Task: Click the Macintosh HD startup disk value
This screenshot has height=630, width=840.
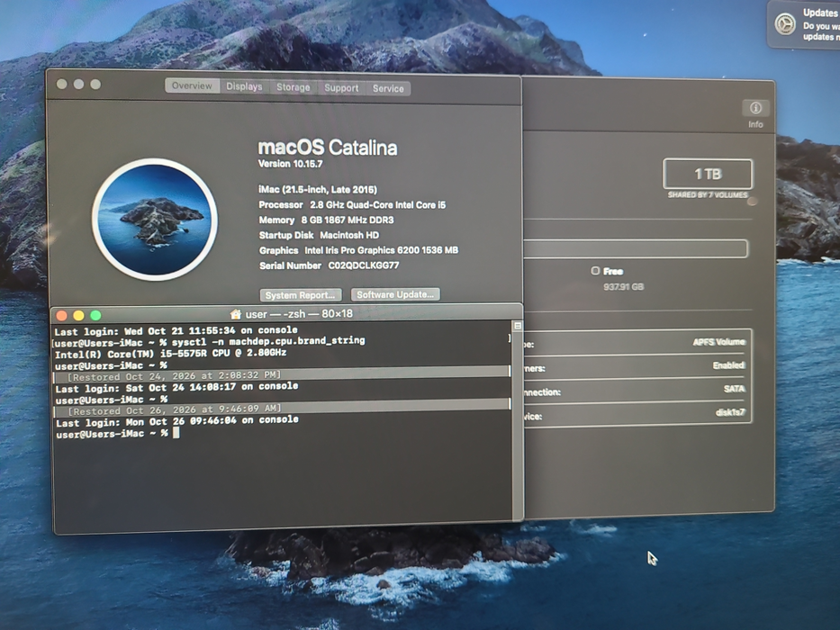Action: click(x=349, y=235)
